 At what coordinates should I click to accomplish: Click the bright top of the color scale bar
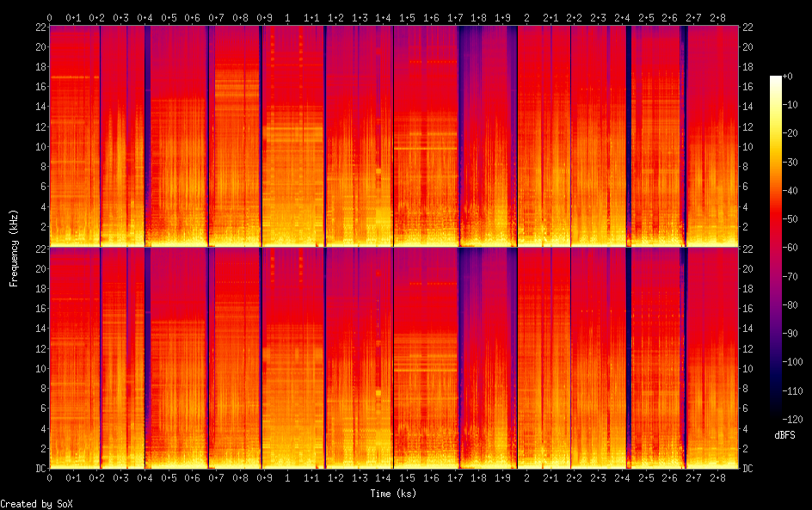[776, 80]
